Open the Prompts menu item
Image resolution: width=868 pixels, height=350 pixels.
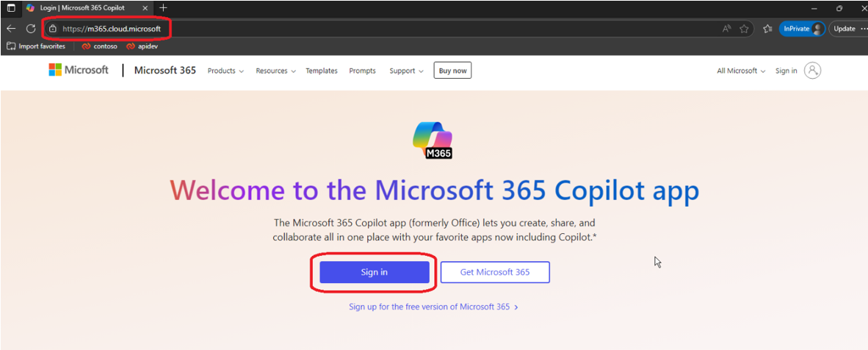tap(363, 71)
